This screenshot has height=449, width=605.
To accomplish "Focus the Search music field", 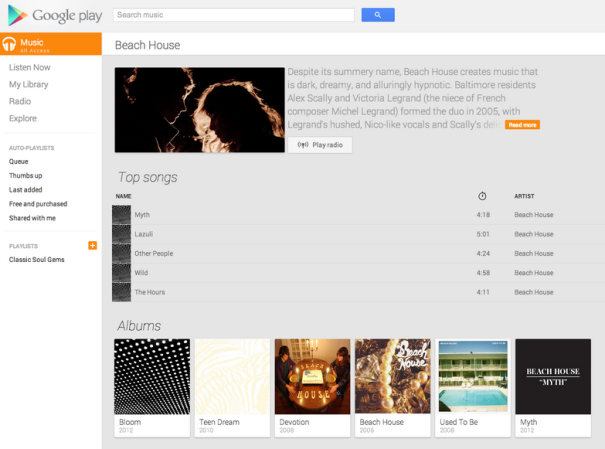I will click(x=233, y=15).
